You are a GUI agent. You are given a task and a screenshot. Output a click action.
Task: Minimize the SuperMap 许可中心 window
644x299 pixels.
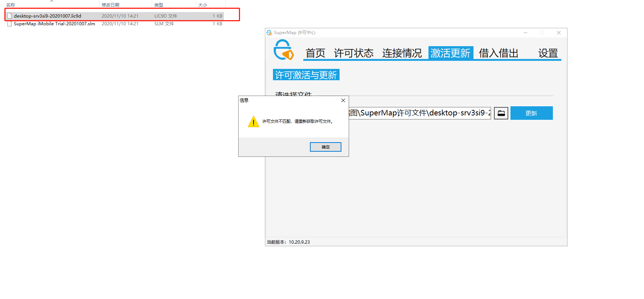point(525,33)
